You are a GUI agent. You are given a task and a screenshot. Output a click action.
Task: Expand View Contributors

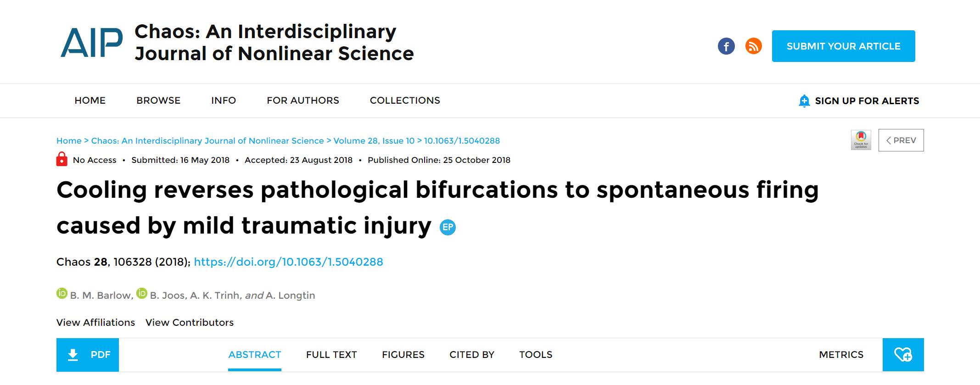[190, 323]
